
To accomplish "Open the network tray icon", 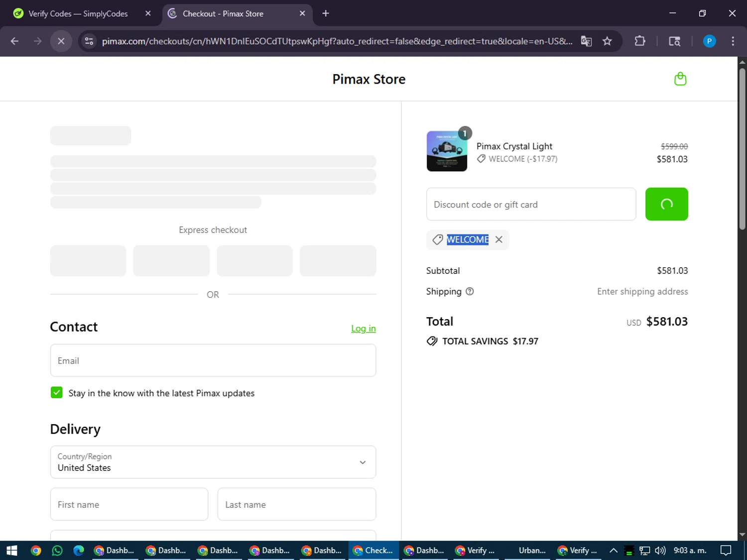I will coord(645,551).
